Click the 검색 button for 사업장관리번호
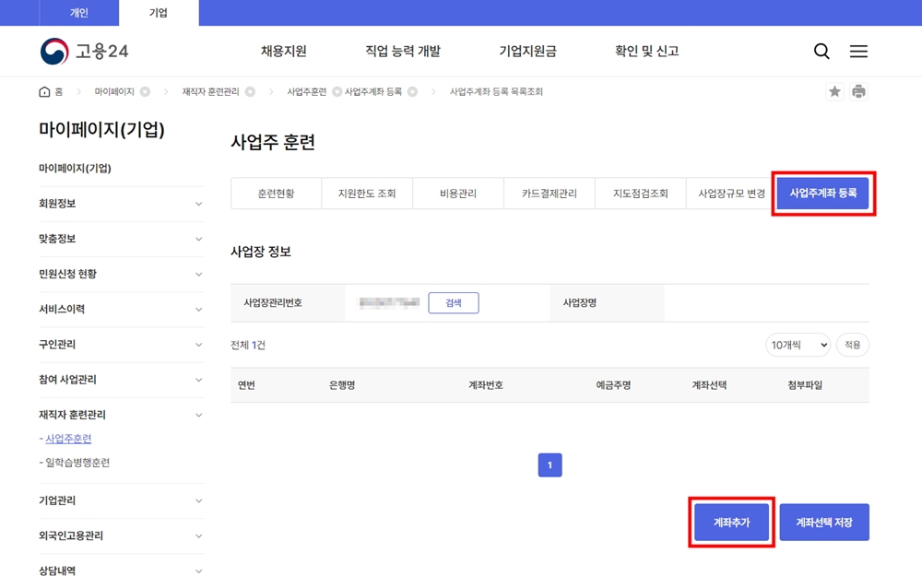Viewport: 922px width, 588px height. [x=453, y=303]
